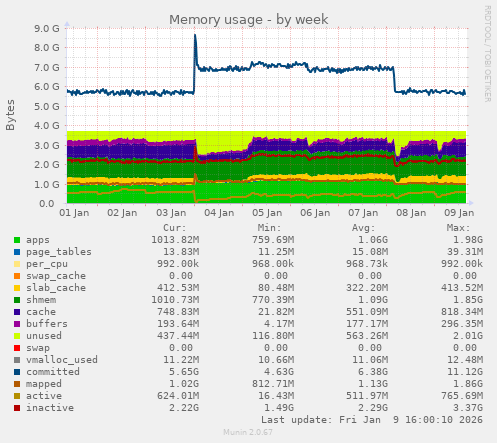Select the 'per_cpu' legend label
The image size is (497, 443).
click(47, 264)
